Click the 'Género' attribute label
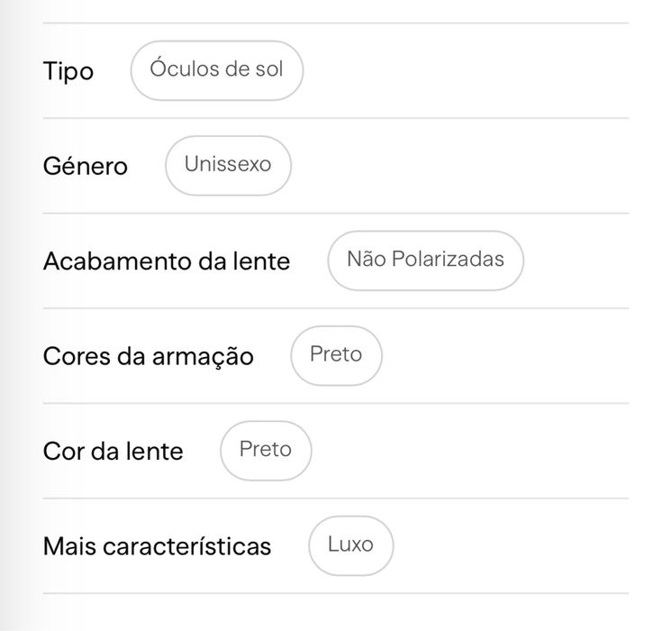Viewport: 672px width, 631px height. (x=86, y=166)
